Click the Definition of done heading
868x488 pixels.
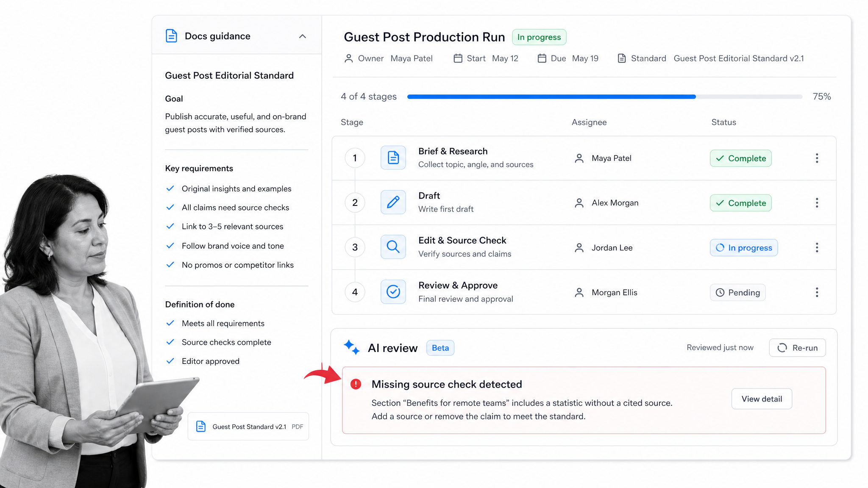click(200, 304)
